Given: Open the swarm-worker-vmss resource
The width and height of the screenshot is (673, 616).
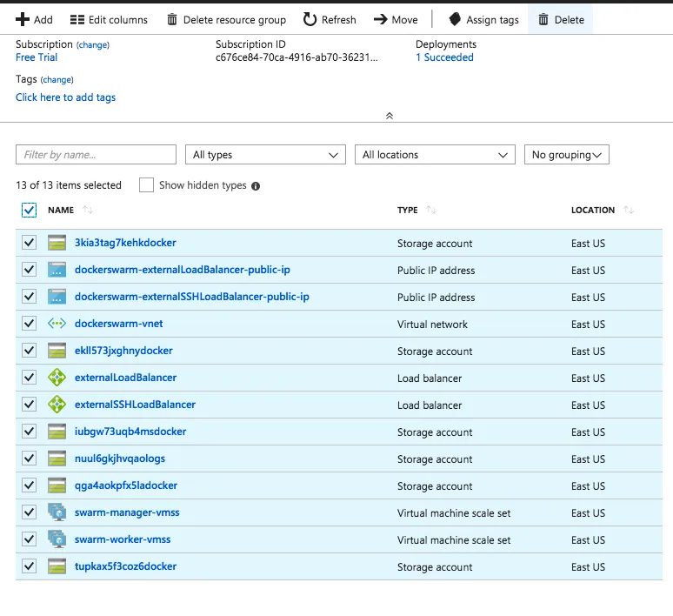Looking at the screenshot, I should tap(123, 539).
